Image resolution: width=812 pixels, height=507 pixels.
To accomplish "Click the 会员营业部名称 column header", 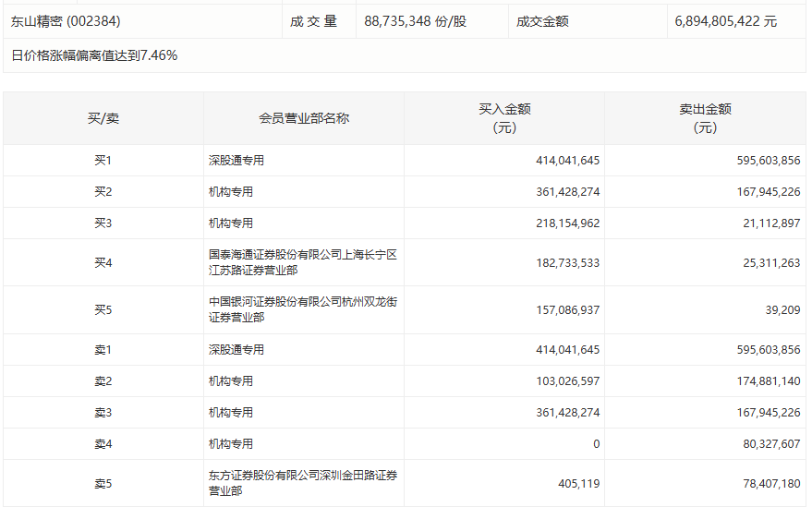I will (x=304, y=118).
